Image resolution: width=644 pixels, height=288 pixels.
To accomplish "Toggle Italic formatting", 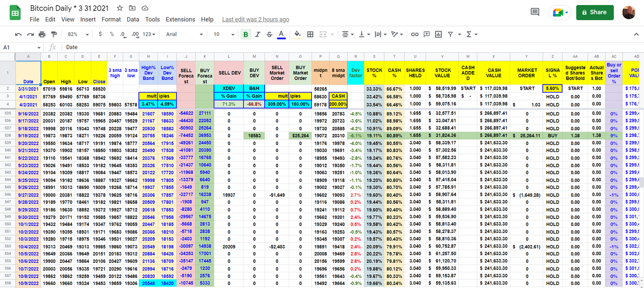I will tap(258, 34).
